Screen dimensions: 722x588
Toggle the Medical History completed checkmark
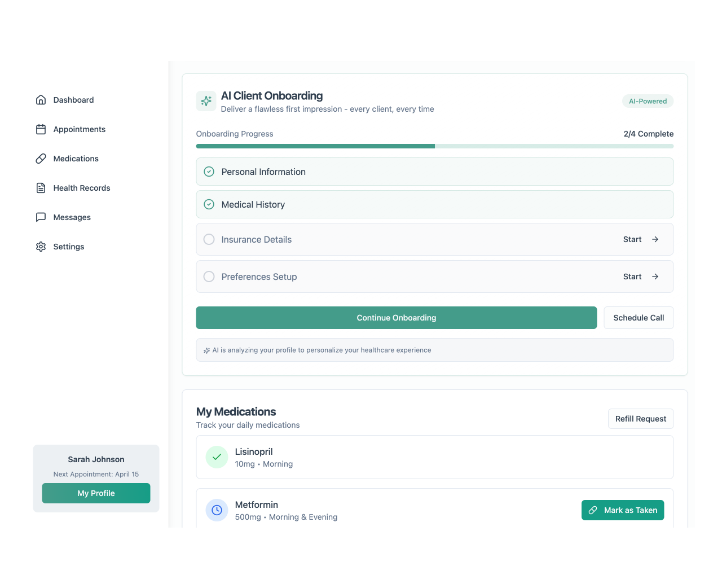(x=209, y=204)
